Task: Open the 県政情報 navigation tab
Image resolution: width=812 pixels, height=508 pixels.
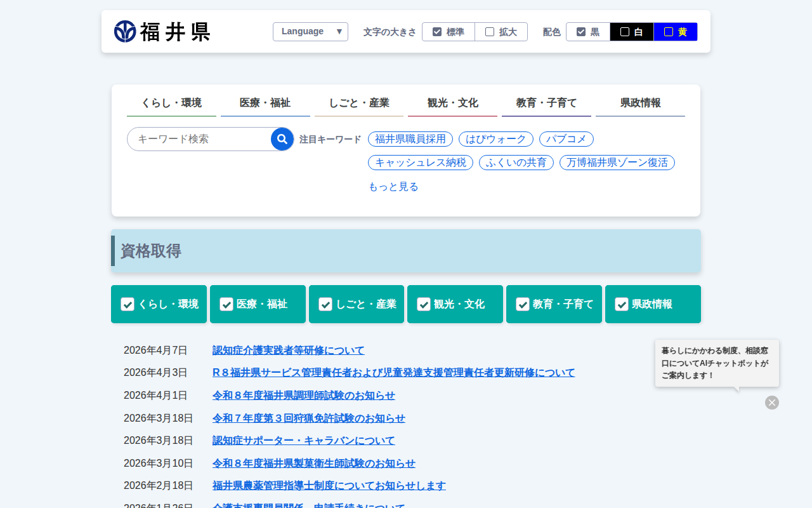Action: tap(640, 103)
